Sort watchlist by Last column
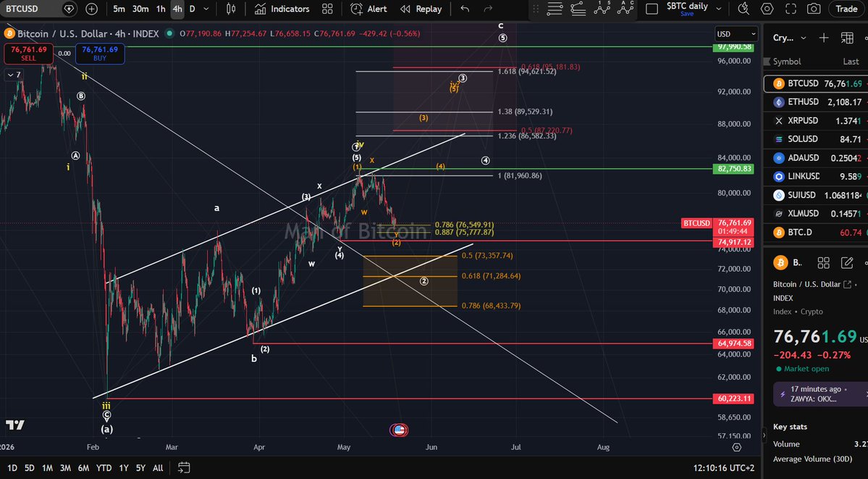This screenshot has height=479, width=868. click(x=851, y=62)
